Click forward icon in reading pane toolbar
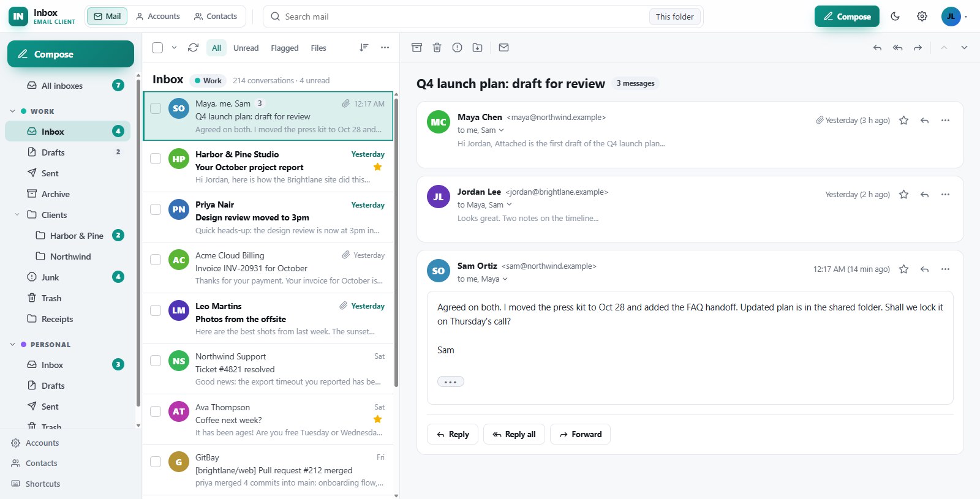 pos(918,48)
